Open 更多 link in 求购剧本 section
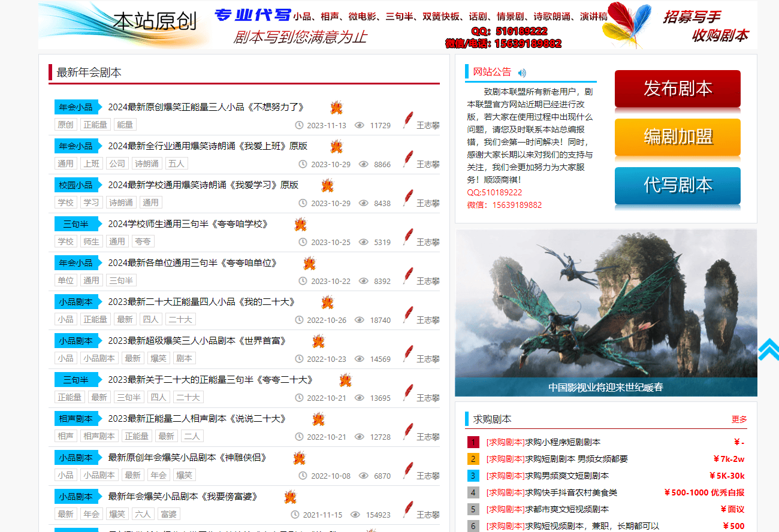 click(x=739, y=419)
